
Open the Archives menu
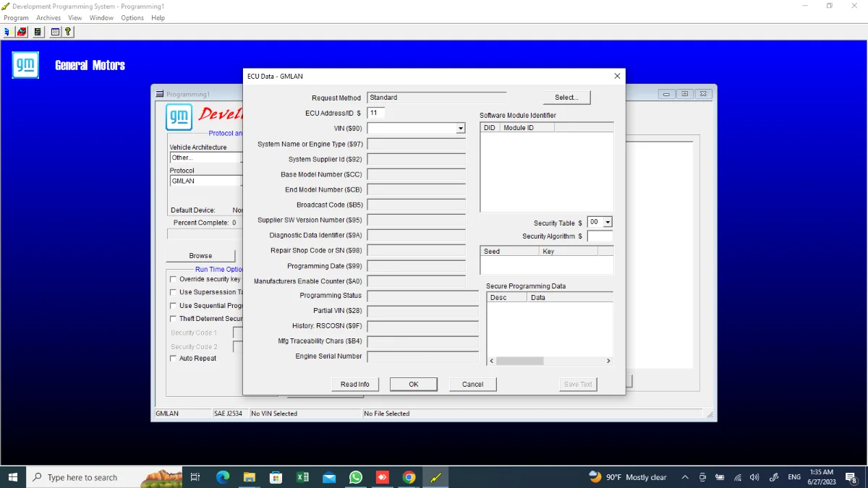(48, 18)
